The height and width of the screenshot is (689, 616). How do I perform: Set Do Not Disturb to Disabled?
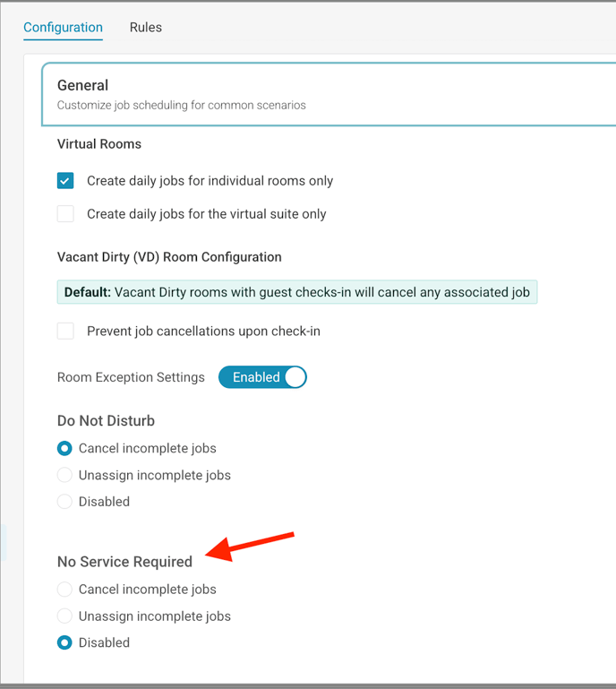pyautogui.click(x=64, y=502)
